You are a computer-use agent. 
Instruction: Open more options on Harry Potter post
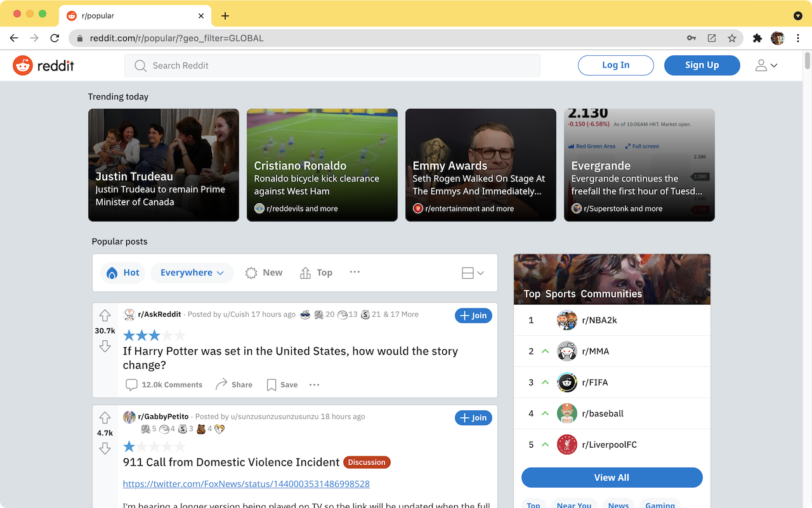click(314, 385)
